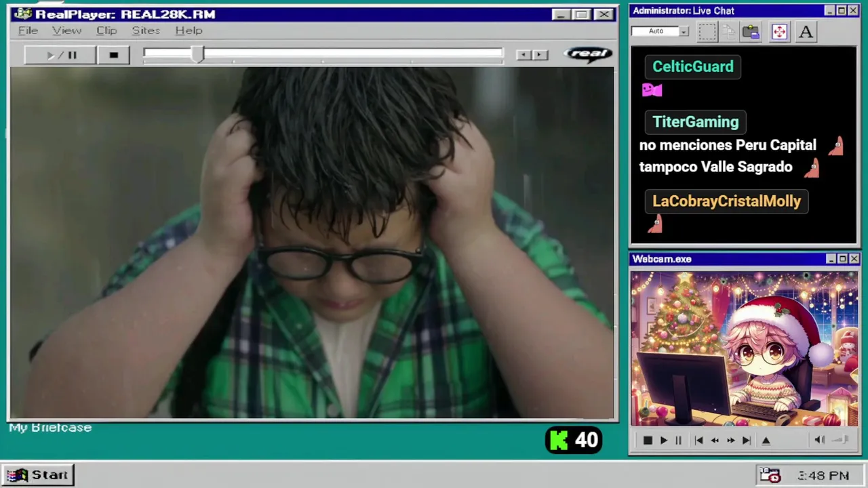
Task: Select the dashed marquee tool in Live Chat
Action: tap(707, 32)
